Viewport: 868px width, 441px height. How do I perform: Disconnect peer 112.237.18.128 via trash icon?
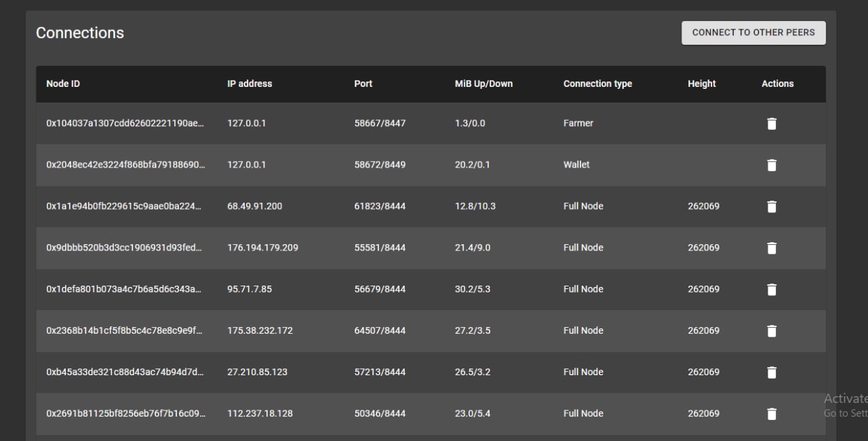click(x=771, y=413)
